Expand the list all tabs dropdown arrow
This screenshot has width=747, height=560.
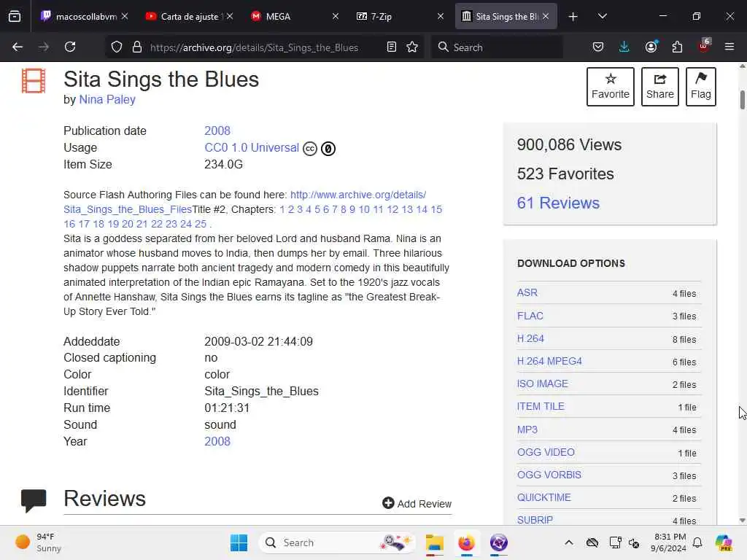coord(602,16)
